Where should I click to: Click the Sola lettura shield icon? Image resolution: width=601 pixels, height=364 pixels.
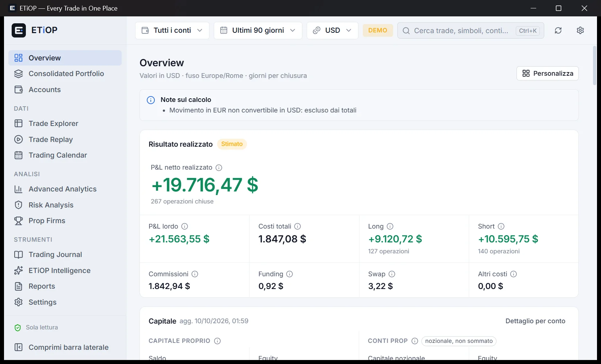pos(17,328)
